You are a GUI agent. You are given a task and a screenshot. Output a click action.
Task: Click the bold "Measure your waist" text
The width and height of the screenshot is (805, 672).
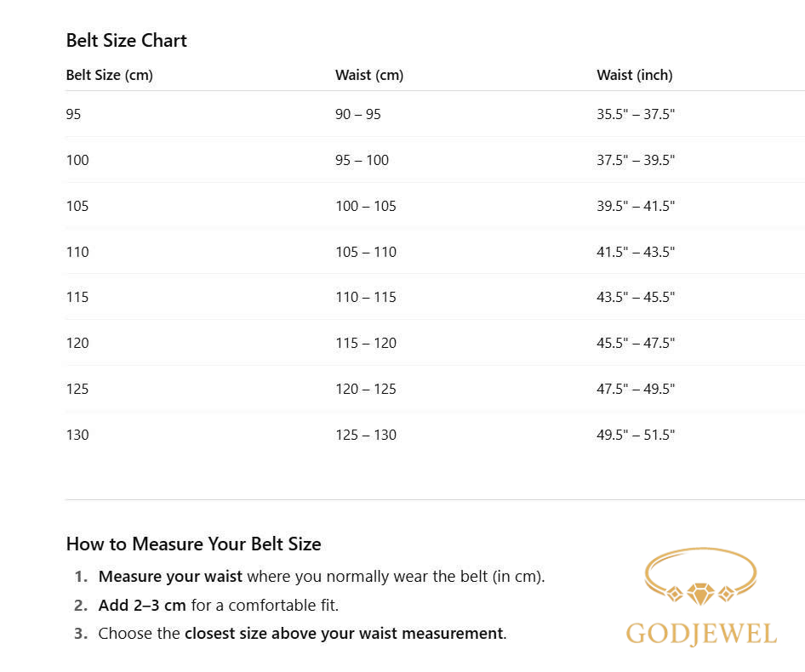point(170,576)
